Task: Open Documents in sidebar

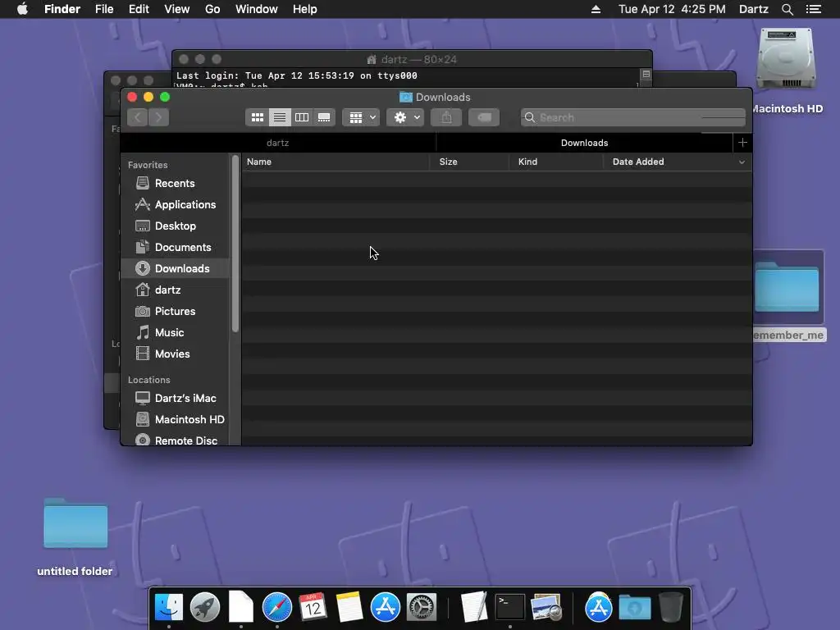Action: pos(175,248)
